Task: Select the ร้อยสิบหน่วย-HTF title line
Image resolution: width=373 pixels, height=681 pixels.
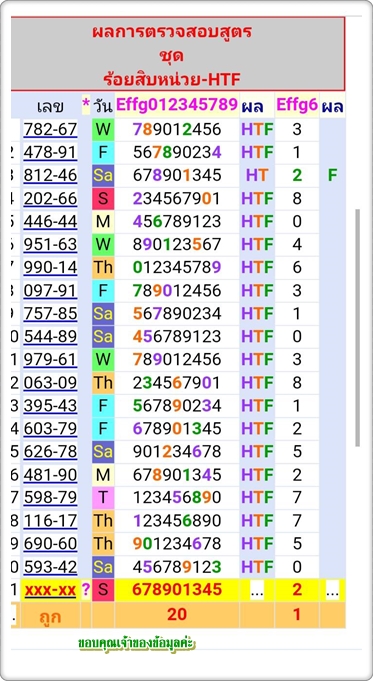Action: [172, 79]
